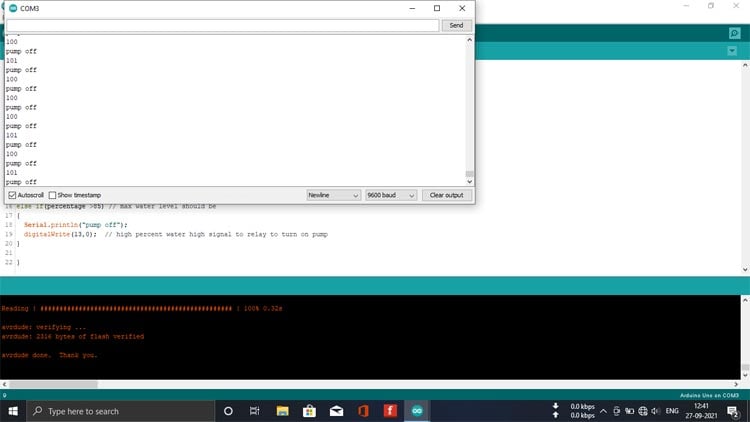Click the serial message input field
This screenshot has height=422, width=750.
pos(222,25)
